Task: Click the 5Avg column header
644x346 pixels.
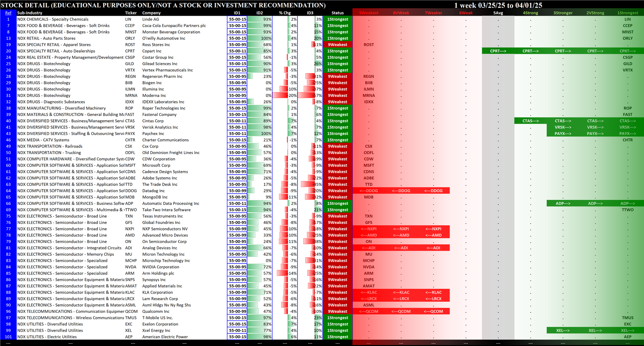Action: coord(498,13)
